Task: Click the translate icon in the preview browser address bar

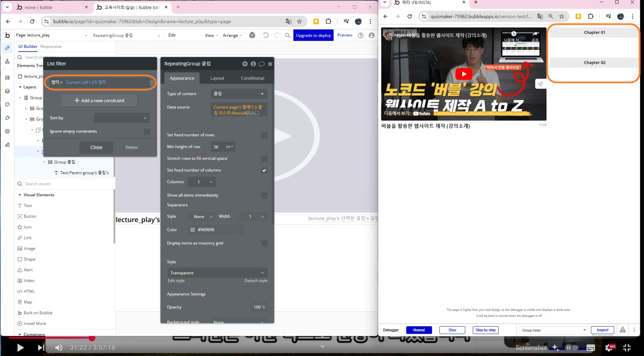Action: click(540, 16)
